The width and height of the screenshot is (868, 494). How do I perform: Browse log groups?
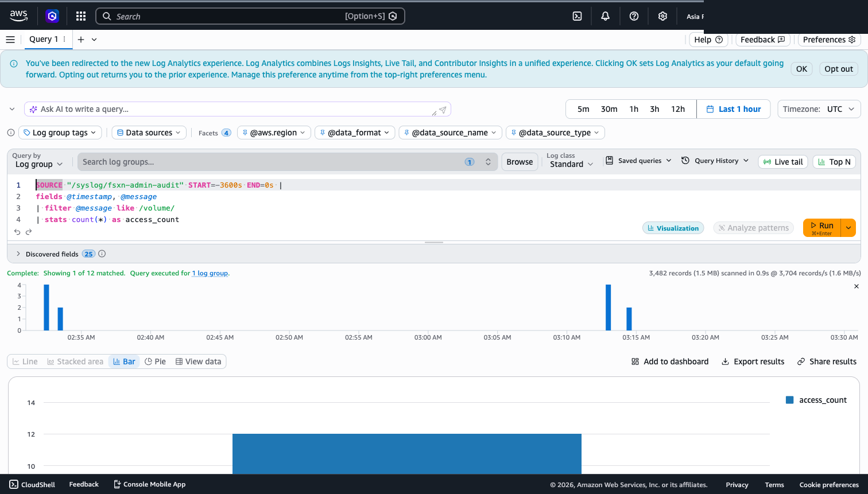[x=520, y=162]
